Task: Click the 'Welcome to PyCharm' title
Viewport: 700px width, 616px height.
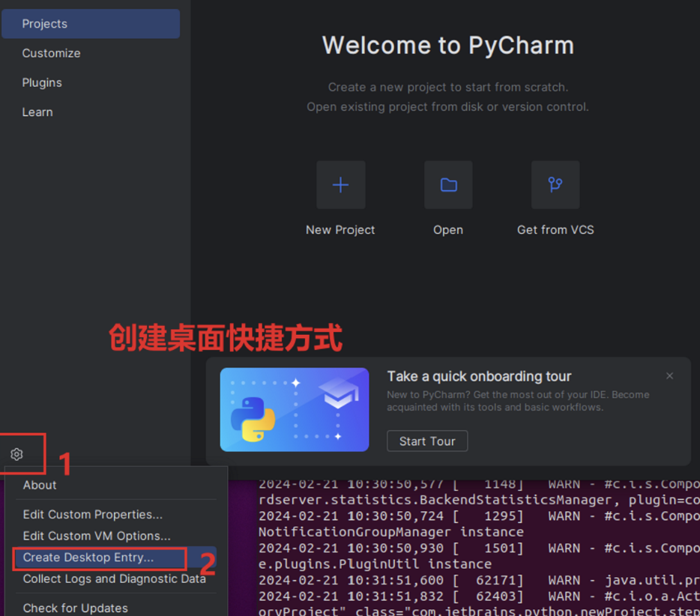Action: click(x=448, y=45)
